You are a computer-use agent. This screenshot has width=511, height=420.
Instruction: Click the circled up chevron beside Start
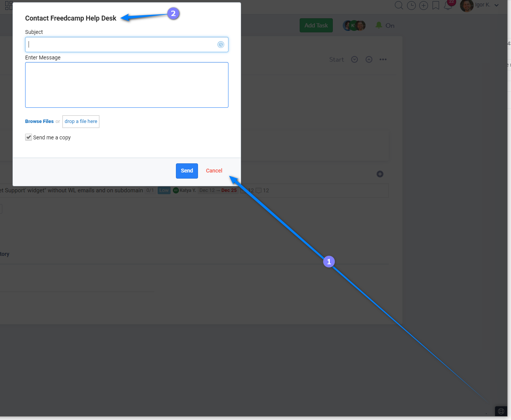pyautogui.click(x=369, y=59)
